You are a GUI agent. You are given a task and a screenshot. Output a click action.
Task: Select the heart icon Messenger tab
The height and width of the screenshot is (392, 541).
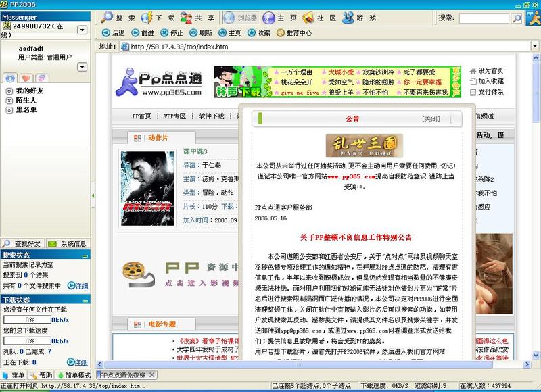click(26, 78)
